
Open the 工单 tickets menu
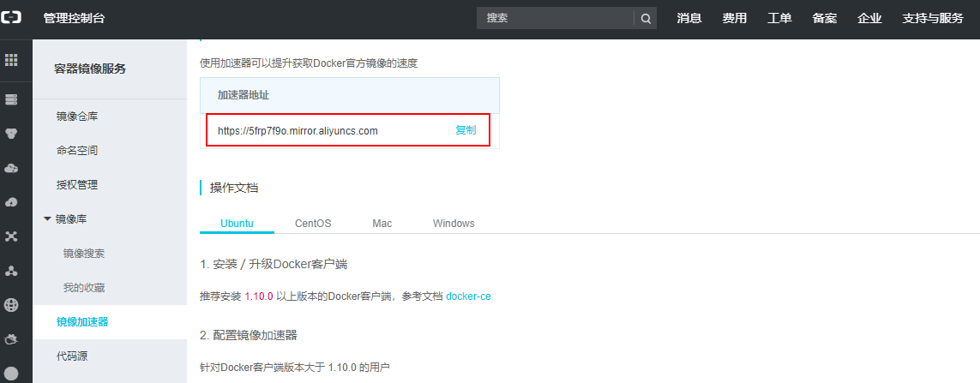(x=779, y=19)
